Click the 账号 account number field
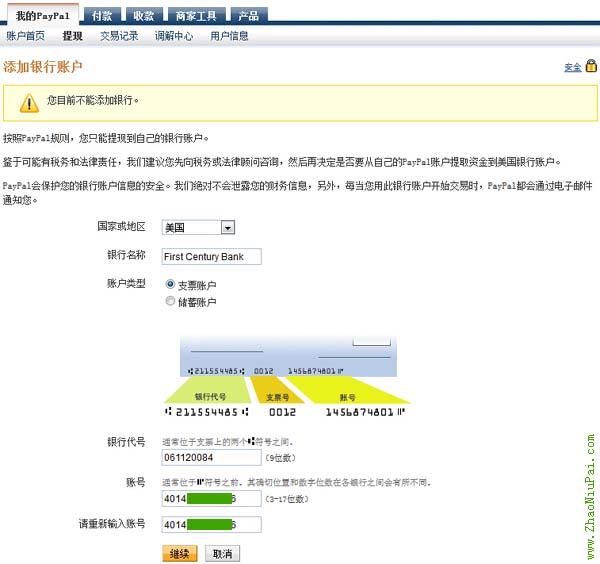The image size is (600, 564). [211, 499]
